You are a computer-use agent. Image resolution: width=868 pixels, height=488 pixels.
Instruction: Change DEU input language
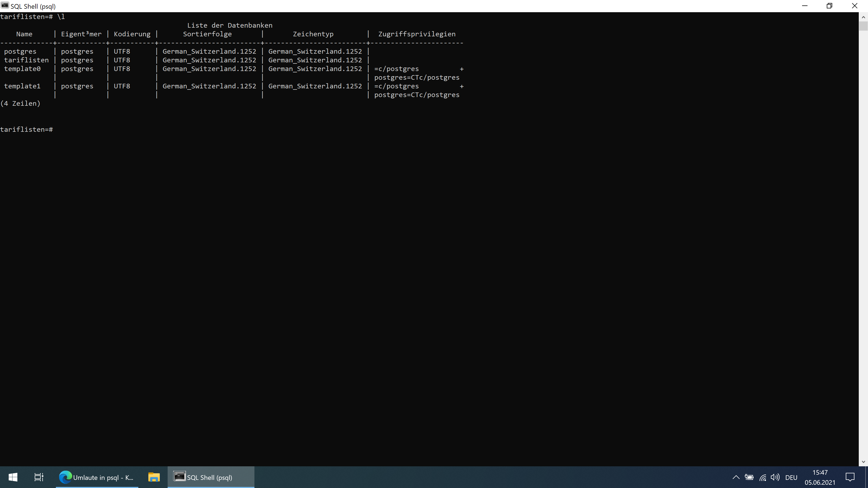click(x=791, y=477)
